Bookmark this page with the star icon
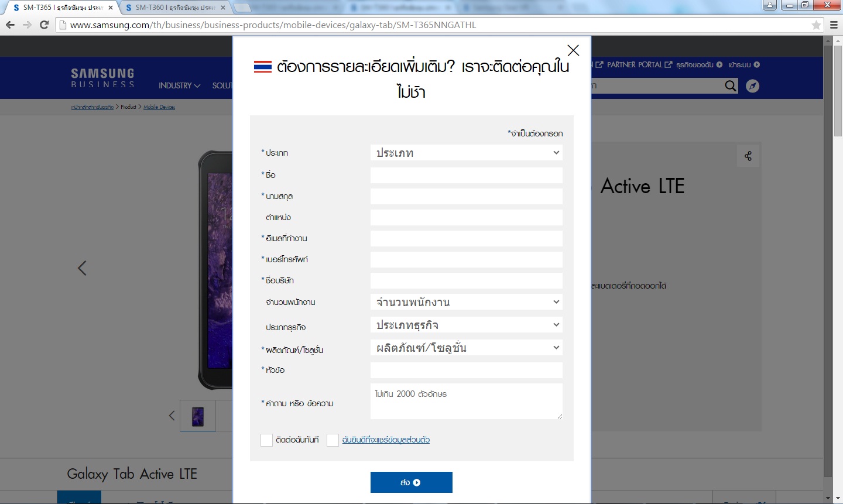This screenshot has height=504, width=843. click(x=816, y=25)
